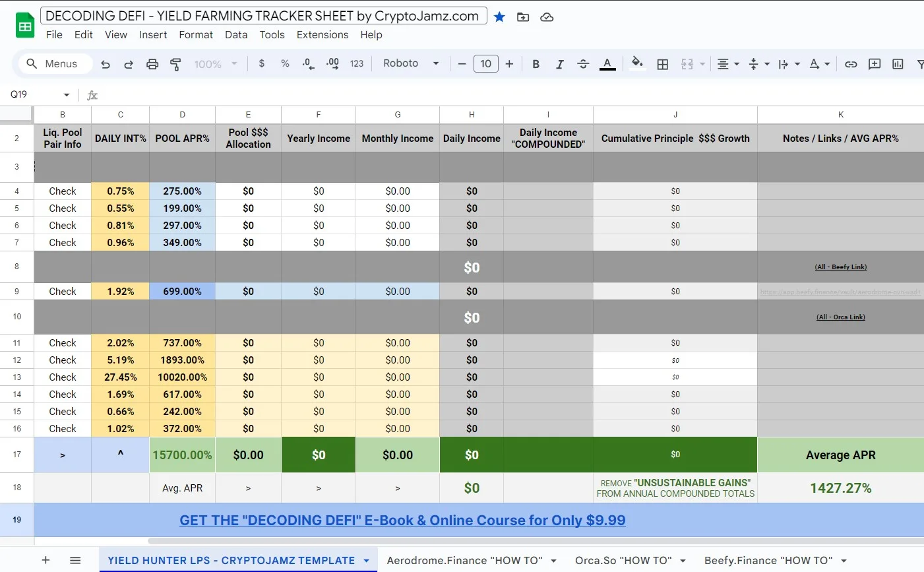924x572 pixels.
Task: Open the DECODING DEFI E-Book link
Action: coord(402,520)
